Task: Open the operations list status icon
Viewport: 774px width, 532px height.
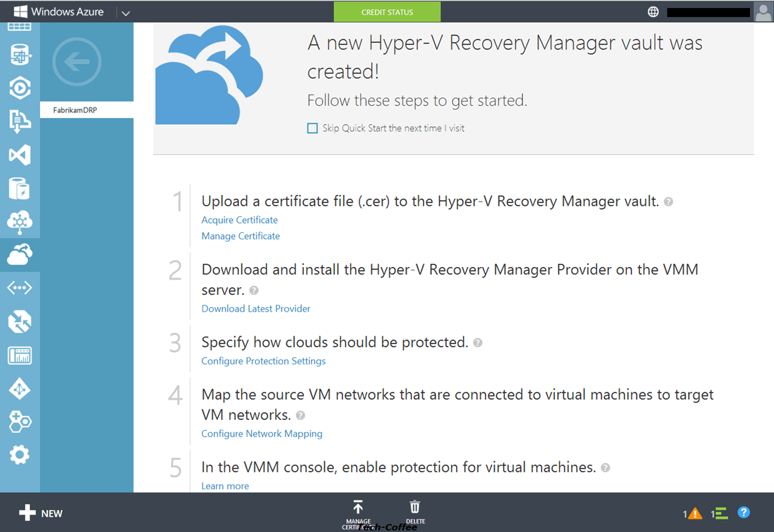Action: pos(719,514)
